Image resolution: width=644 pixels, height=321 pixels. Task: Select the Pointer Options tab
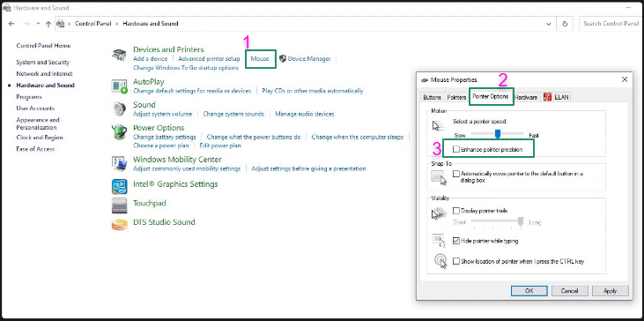pyautogui.click(x=491, y=97)
